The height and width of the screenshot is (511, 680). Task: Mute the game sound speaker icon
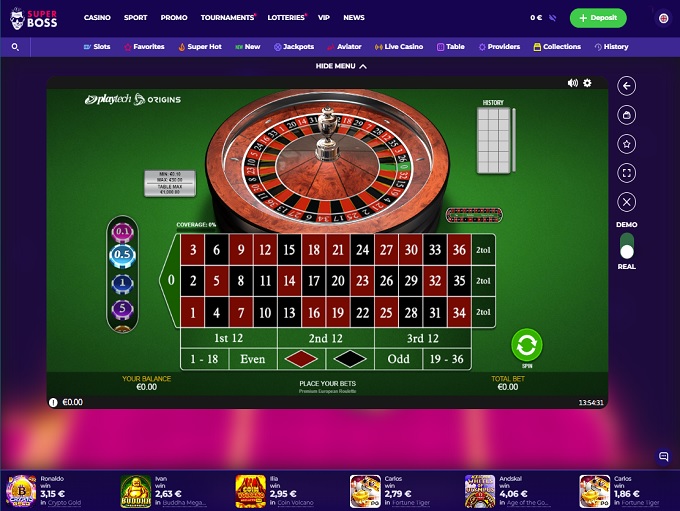click(572, 83)
